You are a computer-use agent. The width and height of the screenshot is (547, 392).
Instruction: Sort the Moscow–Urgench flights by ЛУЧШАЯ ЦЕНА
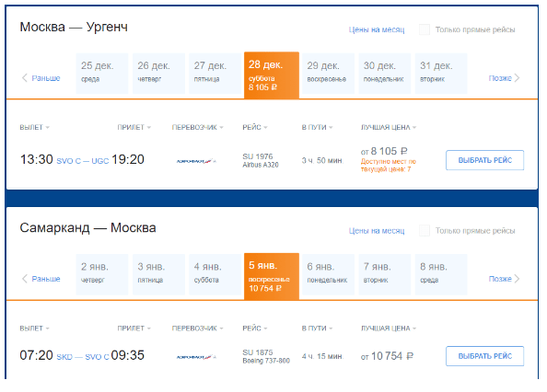pos(389,128)
